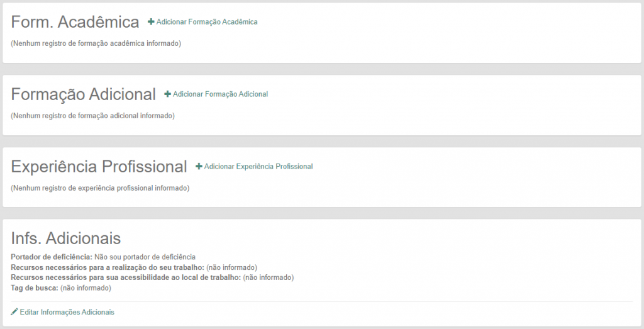
Task: Open the Editar Informações Adicionais link
Action: 67,312
